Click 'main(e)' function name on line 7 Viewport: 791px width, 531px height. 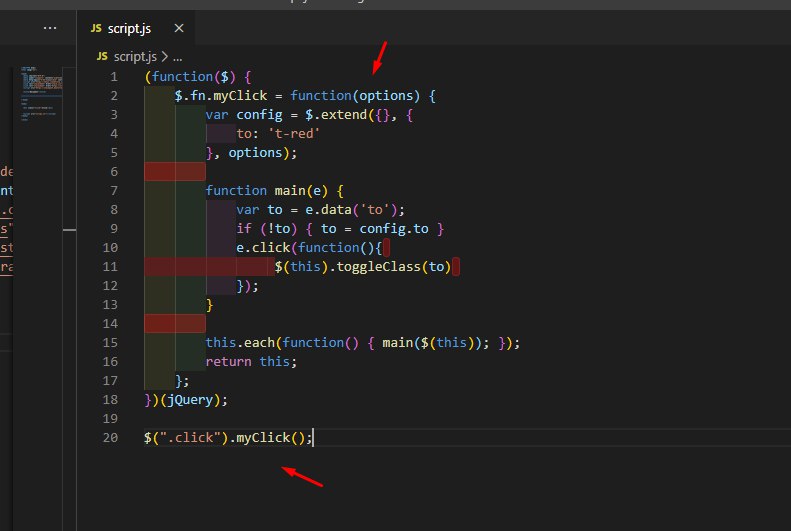301,191
